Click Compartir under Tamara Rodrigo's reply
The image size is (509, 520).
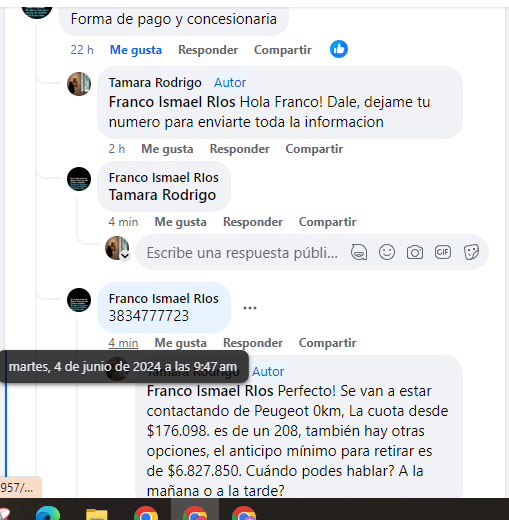(x=314, y=149)
